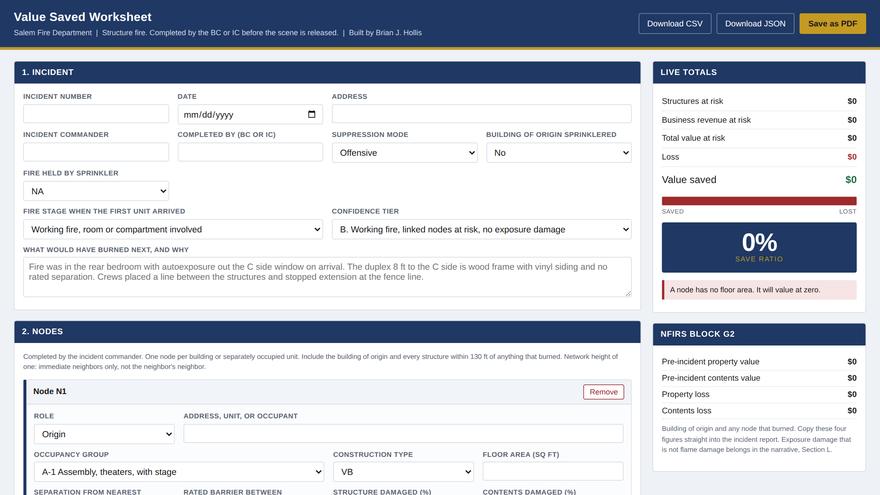
Task: Click the 'Value saved' total row
Action: (759, 180)
